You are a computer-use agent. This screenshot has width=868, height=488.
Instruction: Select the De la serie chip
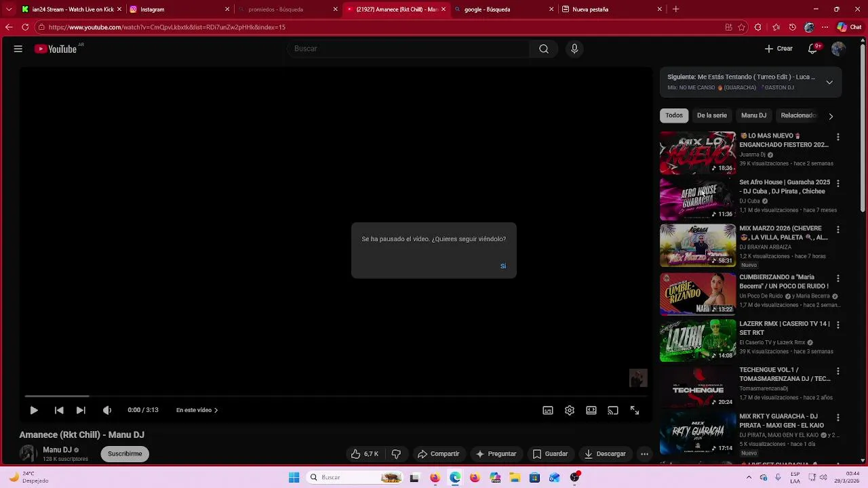(x=711, y=116)
